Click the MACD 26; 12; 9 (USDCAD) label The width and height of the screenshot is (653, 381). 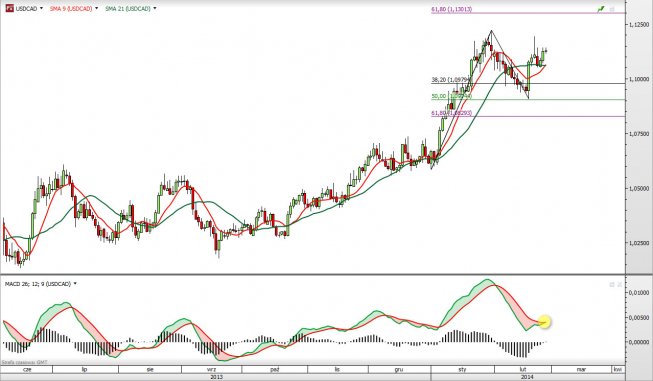38,284
